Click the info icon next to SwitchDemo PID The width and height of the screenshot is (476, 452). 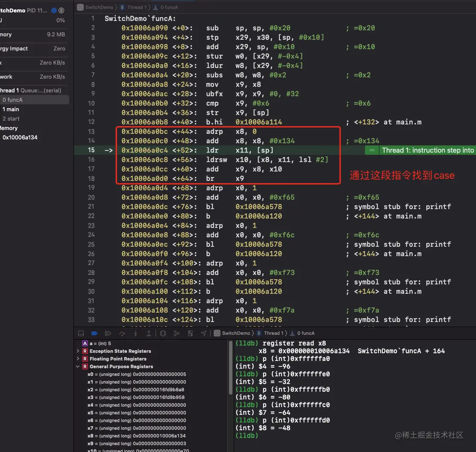pos(54,10)
